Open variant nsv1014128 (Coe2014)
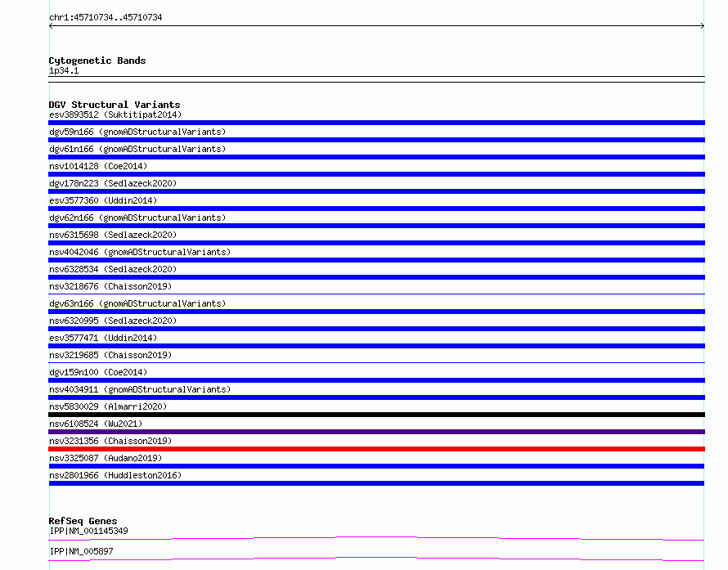Screen dimensions: 728x570 (x=98, y=166)
